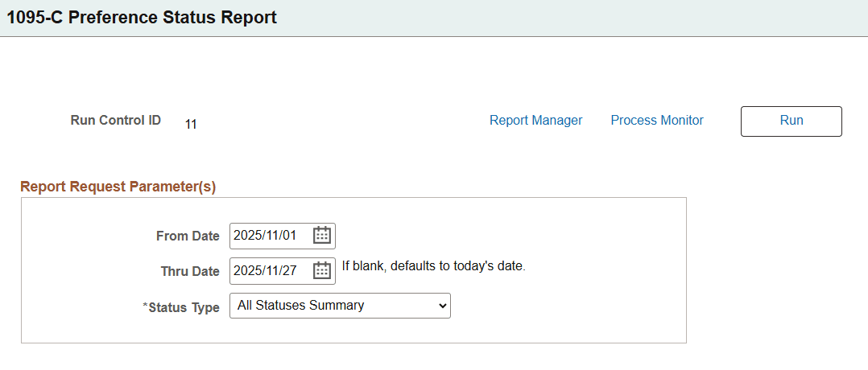The image size is (868, 370).
Task: Open the Report Manager link
Action: (x=536, y=121)
